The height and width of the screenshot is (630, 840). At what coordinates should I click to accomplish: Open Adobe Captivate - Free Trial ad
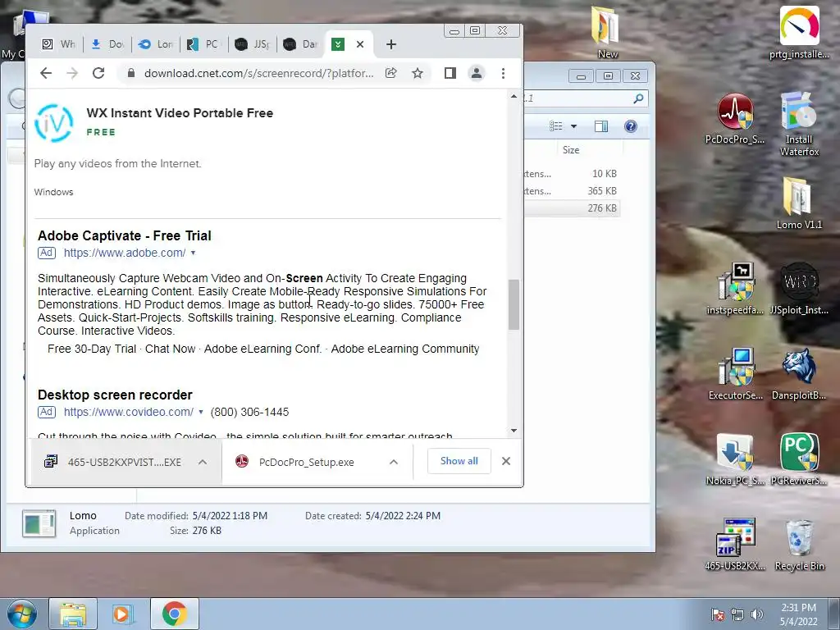[x=125, y=235]
